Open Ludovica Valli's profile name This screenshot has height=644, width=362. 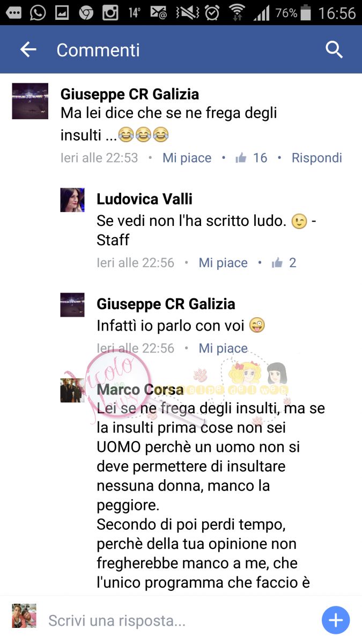pos(144,199)
